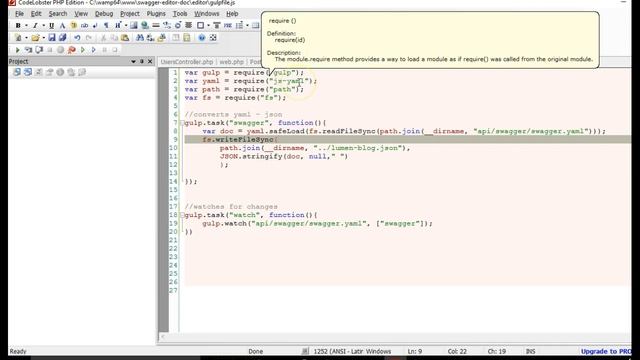Image resolution: width=640 pixels, height=360 pixels.
Task: Click the underline formatting icon
Action: click(51, 26)
